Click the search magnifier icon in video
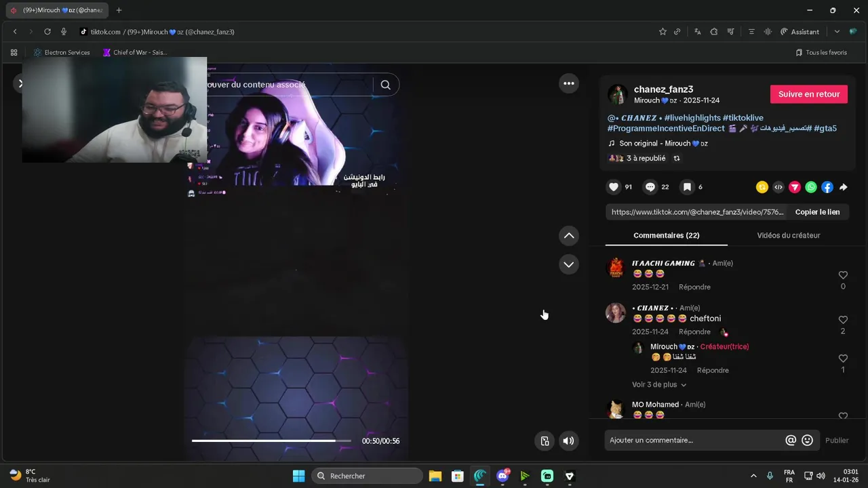The image size is (868, 488). 385,85
